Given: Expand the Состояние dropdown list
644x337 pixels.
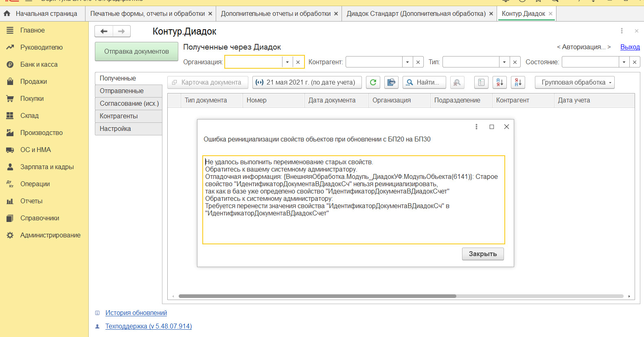Looking at the screenshot, I should (x=624, y=62).
